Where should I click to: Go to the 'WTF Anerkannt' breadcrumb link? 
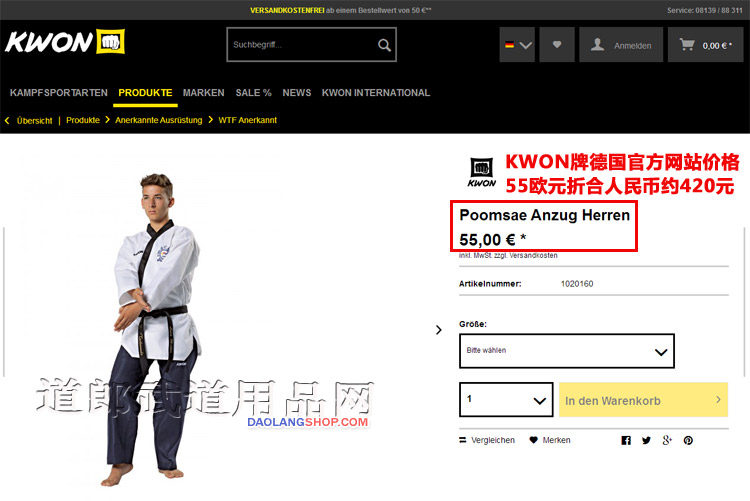click(x=247, y=120)
